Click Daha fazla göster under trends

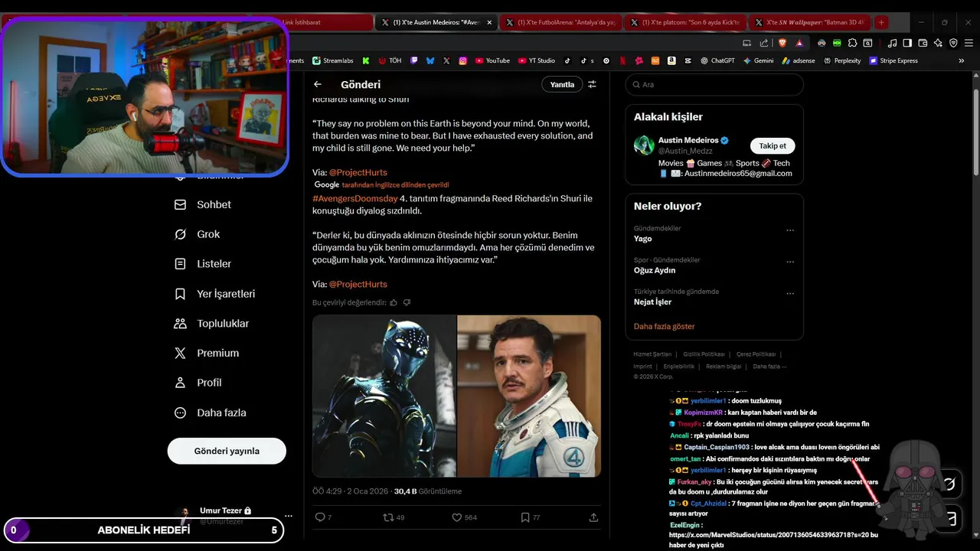click(665, 326)
